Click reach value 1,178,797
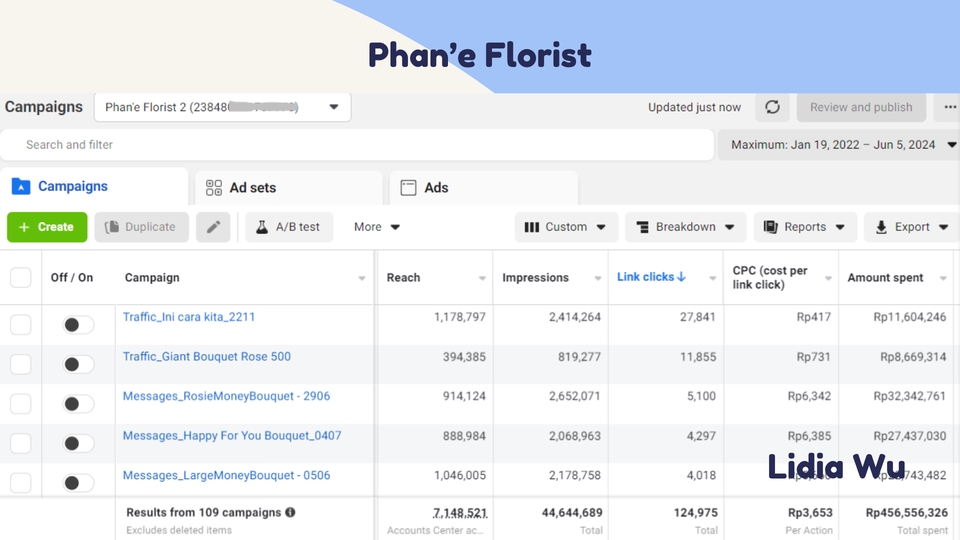960x540 pixels. (460, 317)
